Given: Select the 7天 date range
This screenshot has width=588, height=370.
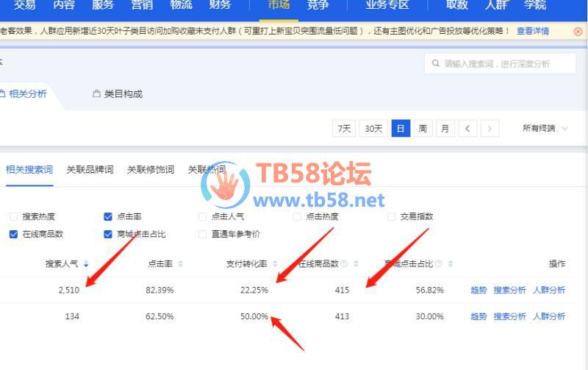Looking at the screenshot, I should pyautogui.click(x=344, y=129).
